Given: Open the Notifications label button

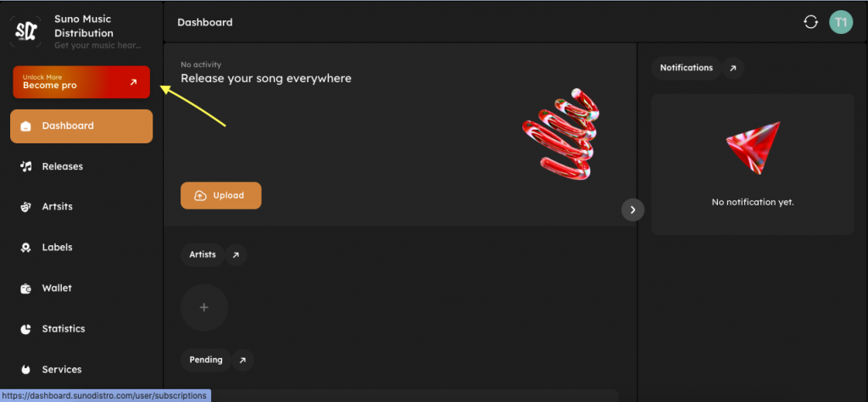Looking at the screenshot, I should (686, 68).
